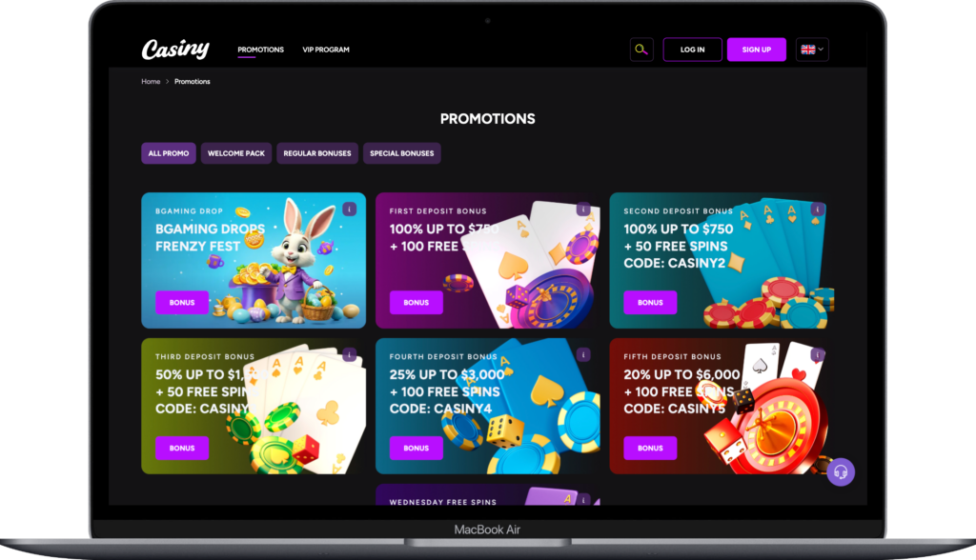Click info icon on First Deposit Bonus card

tap(583, 210)
